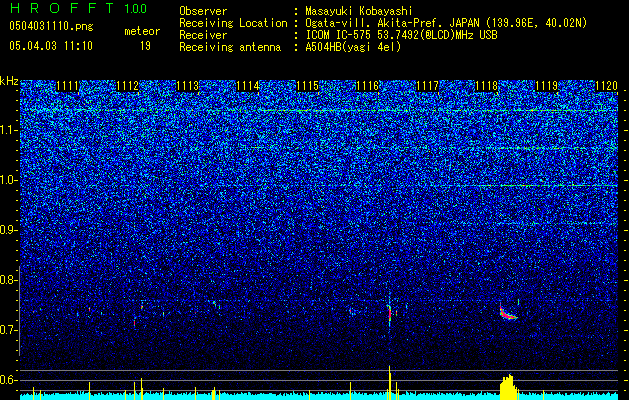This screenshot has width=629, height=400.
Task: Select the version number 1.0.0
Action: tap(135, 8)
